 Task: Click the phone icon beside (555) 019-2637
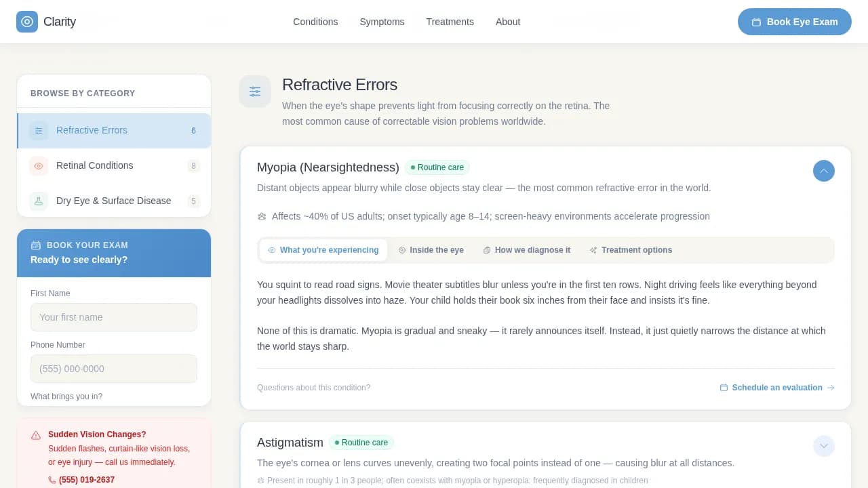click(x=52, y=480)
